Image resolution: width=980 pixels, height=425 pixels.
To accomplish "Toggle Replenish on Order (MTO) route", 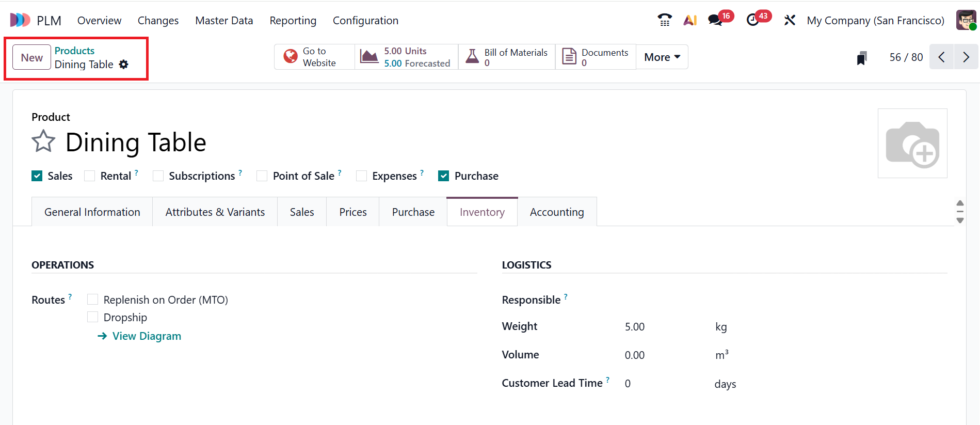I will [x=93, y=300].
